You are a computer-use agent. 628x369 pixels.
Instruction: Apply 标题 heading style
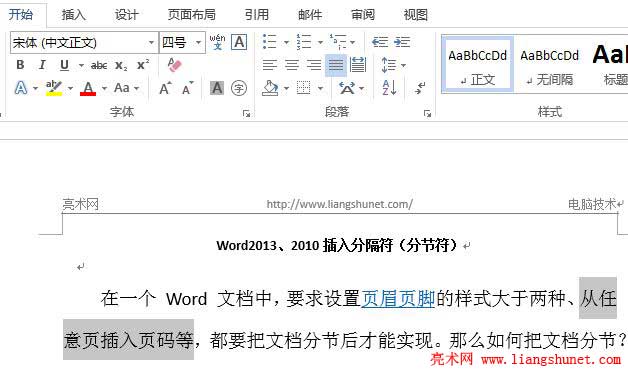tap(610, 65)
